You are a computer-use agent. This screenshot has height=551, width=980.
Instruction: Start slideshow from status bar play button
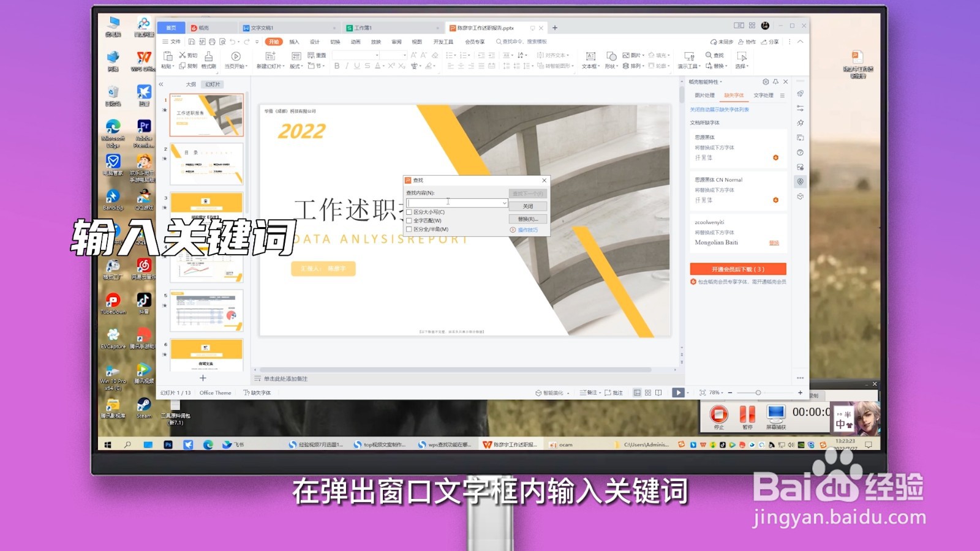click(678, 392)
